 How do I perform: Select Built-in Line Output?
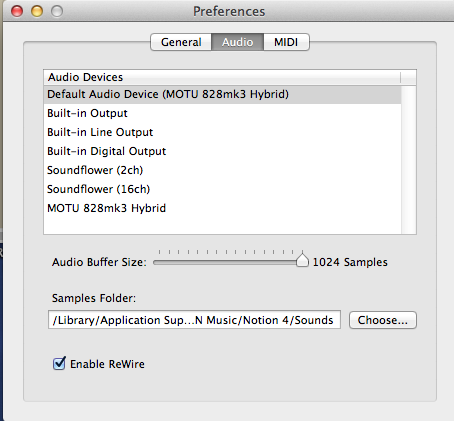[x=222, y=132]
